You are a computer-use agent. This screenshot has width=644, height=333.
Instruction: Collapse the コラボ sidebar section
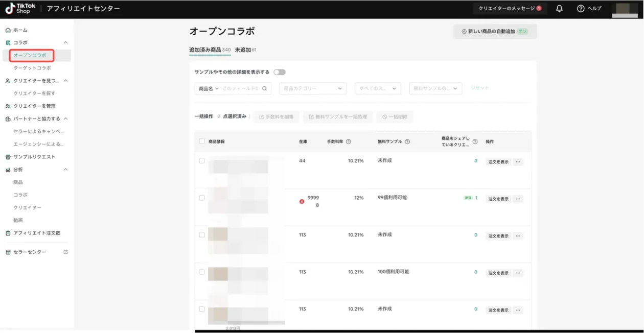[65, 42]
